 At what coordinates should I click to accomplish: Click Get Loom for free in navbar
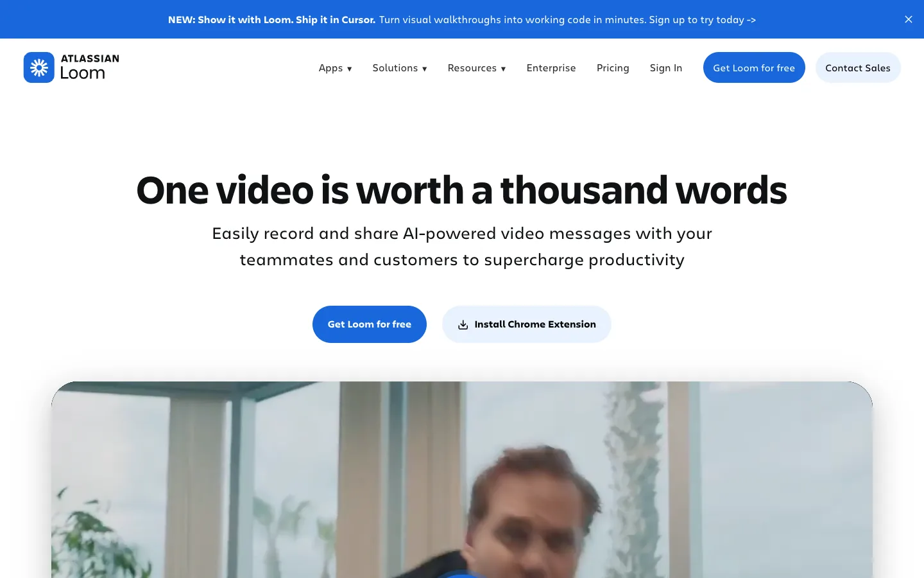point(754,67)
